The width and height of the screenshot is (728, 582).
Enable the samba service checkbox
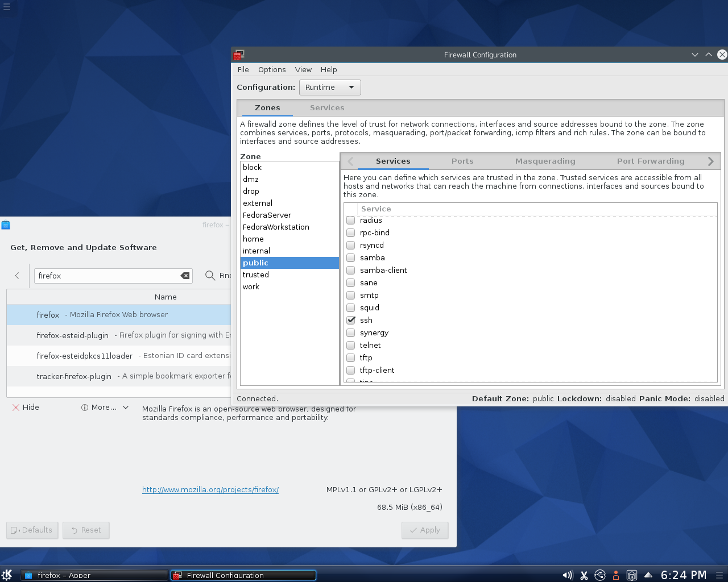(x=351, y=257)
